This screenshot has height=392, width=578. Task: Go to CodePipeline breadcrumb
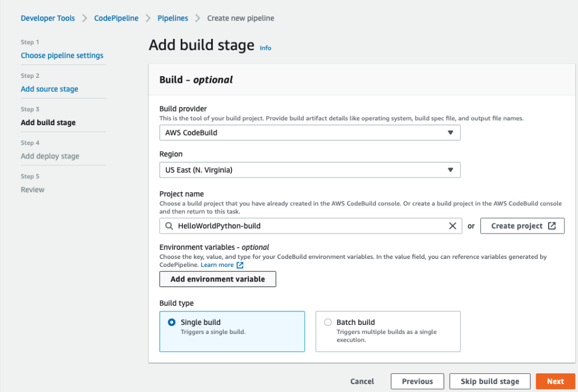pyautogui.click(x=116, y=18)
